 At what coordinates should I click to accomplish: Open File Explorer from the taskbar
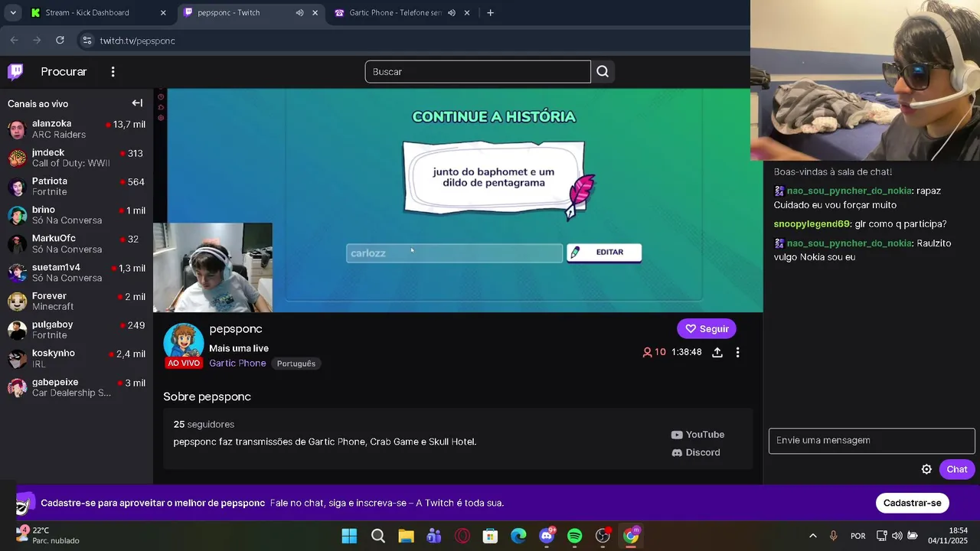coord(406,536)
